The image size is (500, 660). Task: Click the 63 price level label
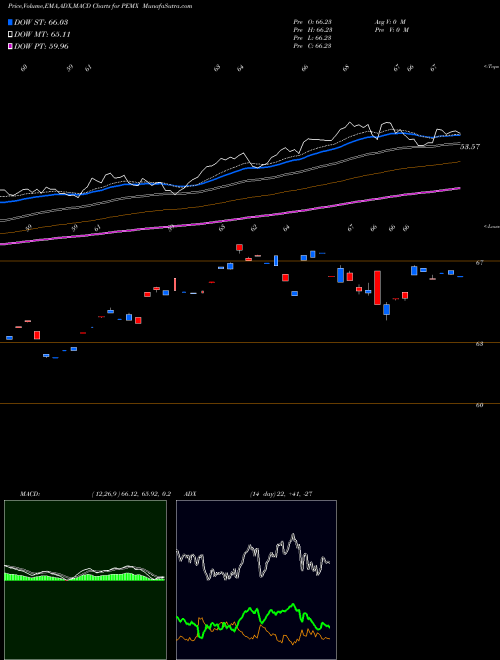tap(479, 344)
